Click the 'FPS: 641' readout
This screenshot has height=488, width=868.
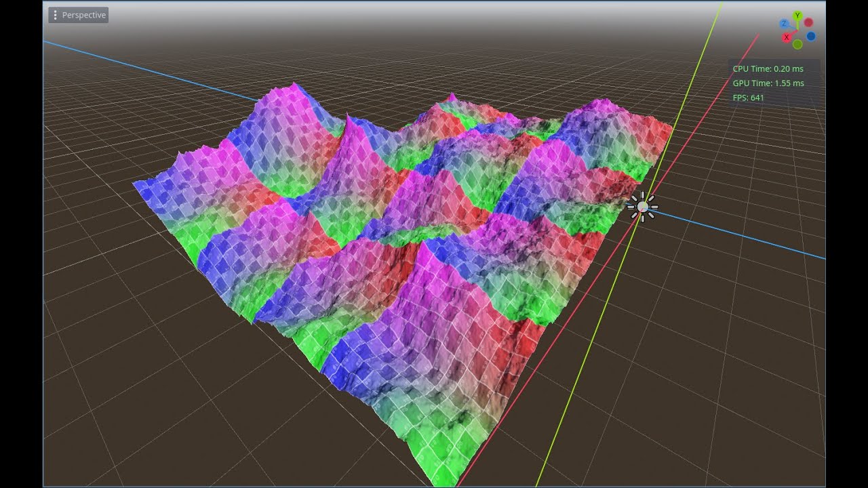[x=749, y=98]
